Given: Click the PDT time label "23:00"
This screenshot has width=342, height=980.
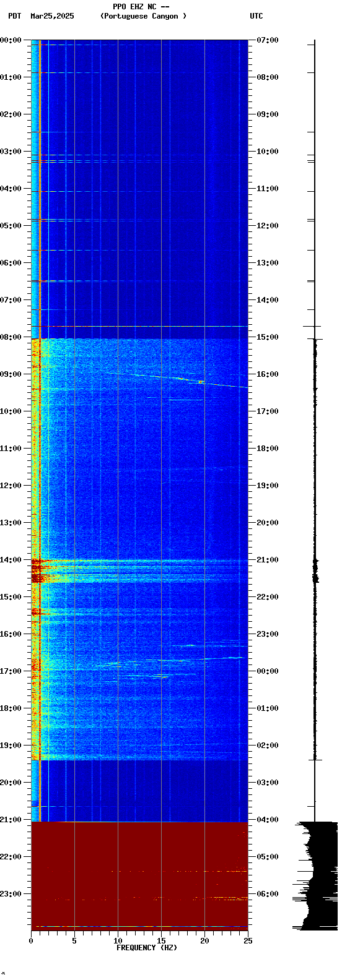Looking at the screenshot, I should coord(11,894).
